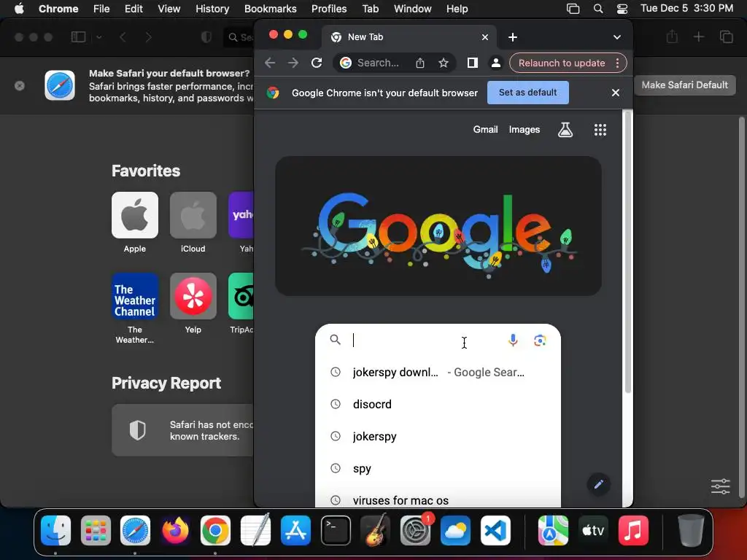The height and width of the screenshot is (560, 747).
Task: Open Search Labs flask icon
Action: point(565,130)
